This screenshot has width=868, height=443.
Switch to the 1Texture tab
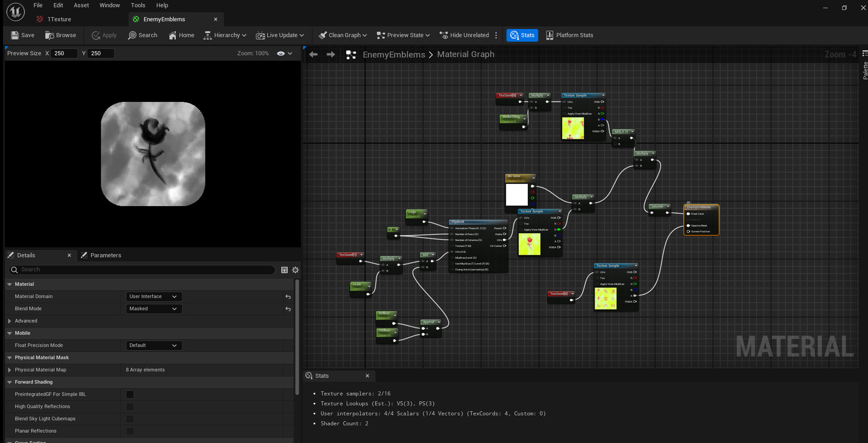pyautogui.click(x=59, y=19)
